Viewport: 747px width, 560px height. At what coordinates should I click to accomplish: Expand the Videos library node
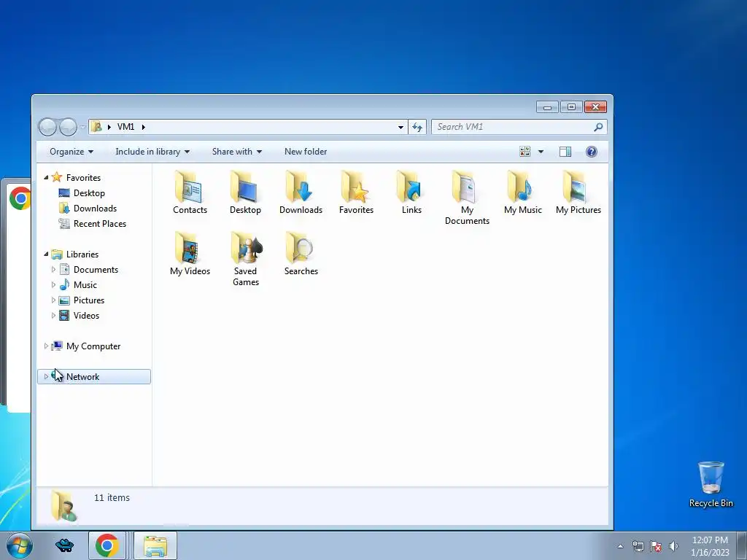click(53, 316)
